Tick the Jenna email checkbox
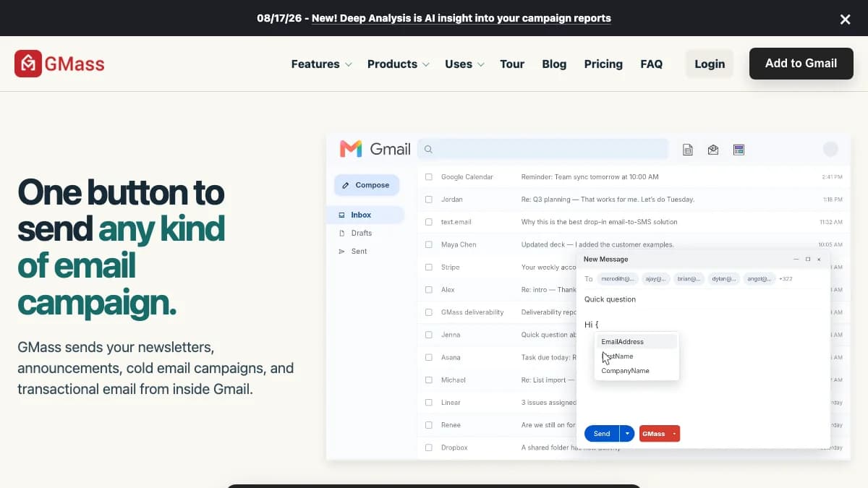The height and width of the screenshot is (488, 868). (429, 335)
